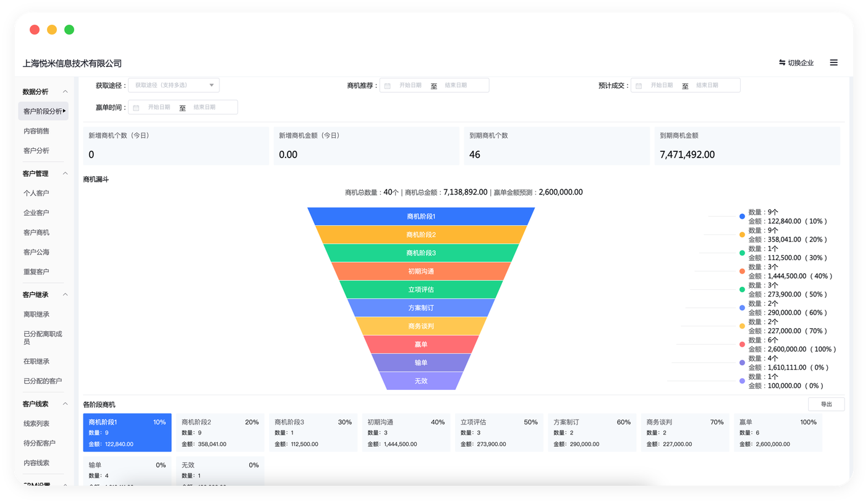Select the 赢单 stage card
Viewport: 868px width, 503px height.
point(778,433)
